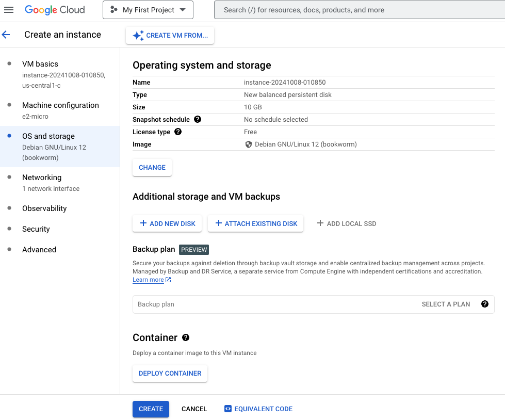Click Attach Existing Disk
The height and width of the screenshot is (420, 505).
pyautogui.click(x=255, y=223)
